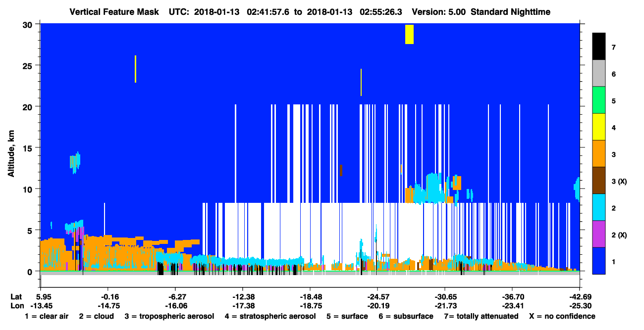Image resolution: width=644 pixels, height=330 pixels.
Task: Click the longitude value -16.06
Action: tap(175, 306)
